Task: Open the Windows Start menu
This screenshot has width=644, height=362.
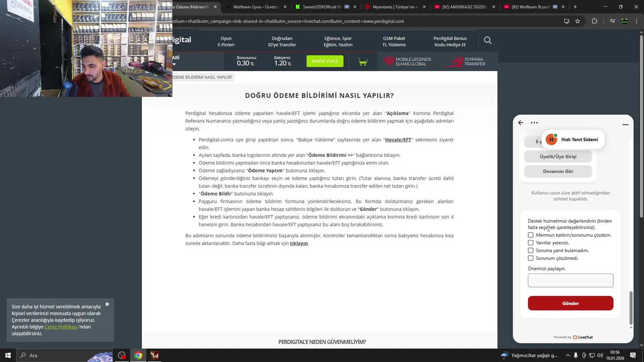Action: (8, 355)
